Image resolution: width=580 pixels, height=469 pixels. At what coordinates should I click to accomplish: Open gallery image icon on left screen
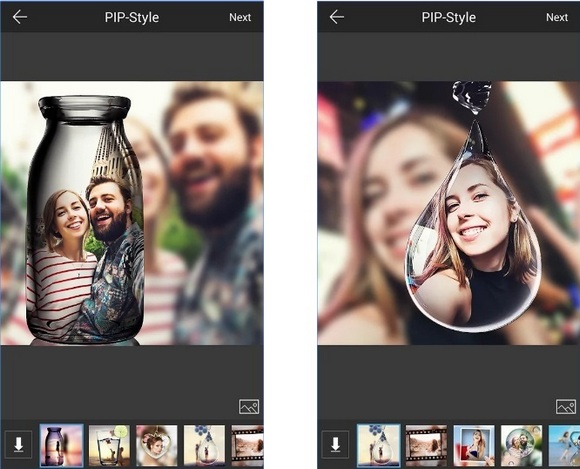249,406
